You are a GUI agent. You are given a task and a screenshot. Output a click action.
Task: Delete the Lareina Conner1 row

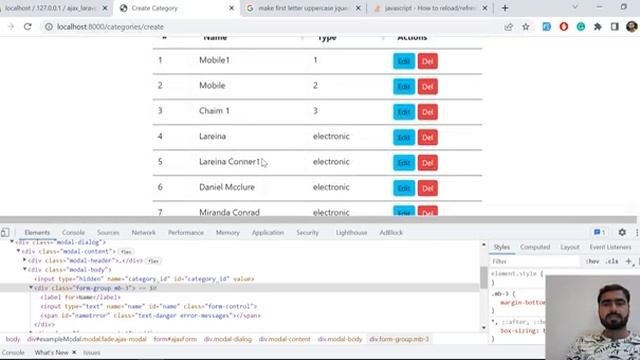pos(427,162)
